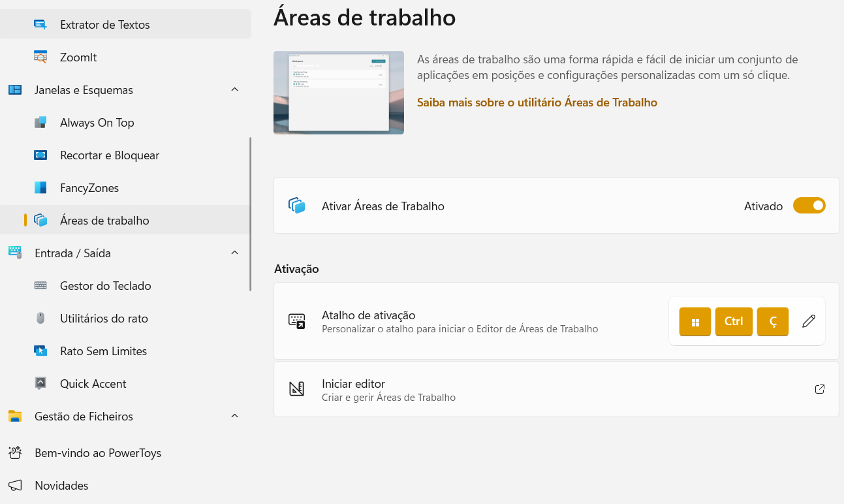Click 'Personalizar o atalho para iniciar' description
This screenshot has height=504, width=844.
pos(460,329)
